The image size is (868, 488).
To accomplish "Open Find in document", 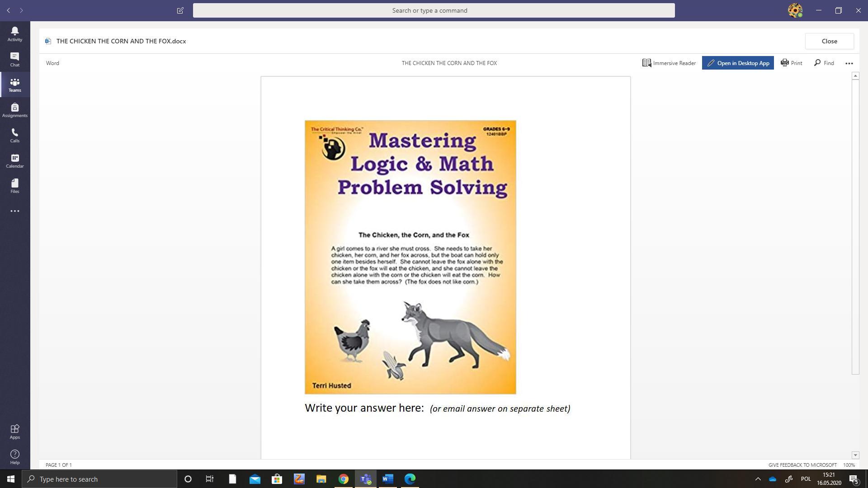I will (824, 63).
